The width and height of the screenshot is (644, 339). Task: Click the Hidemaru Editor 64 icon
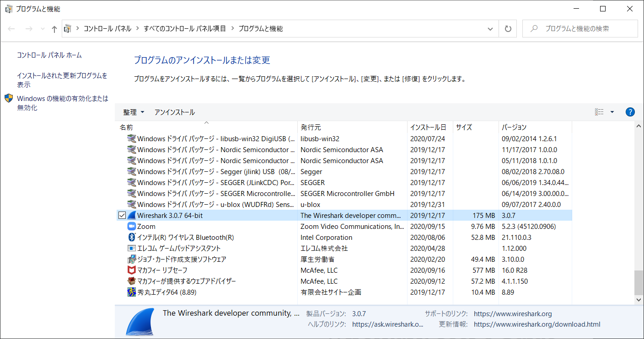pyautogui.click(x=132, y=292)
